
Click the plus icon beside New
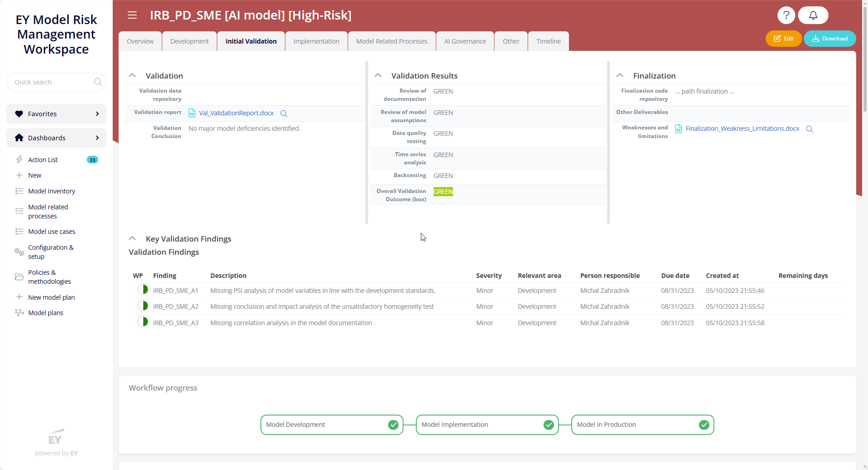19,175
